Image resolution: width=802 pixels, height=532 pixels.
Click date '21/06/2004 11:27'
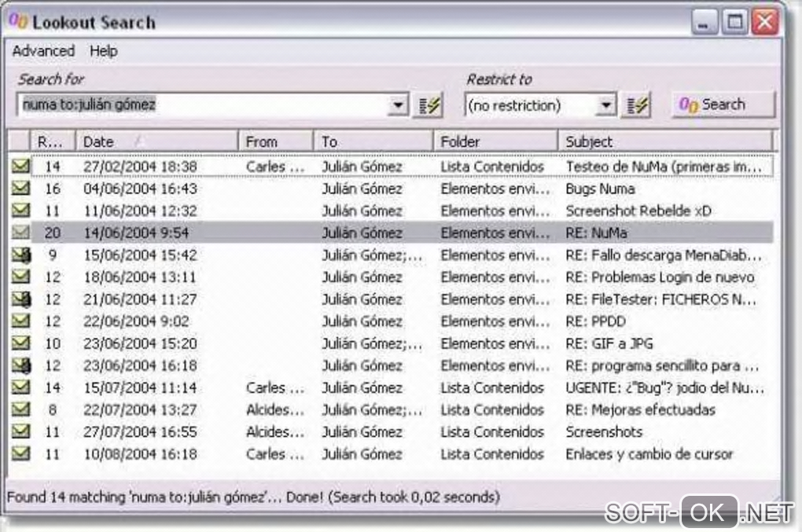pyautogui.click(x=140, y=299)
